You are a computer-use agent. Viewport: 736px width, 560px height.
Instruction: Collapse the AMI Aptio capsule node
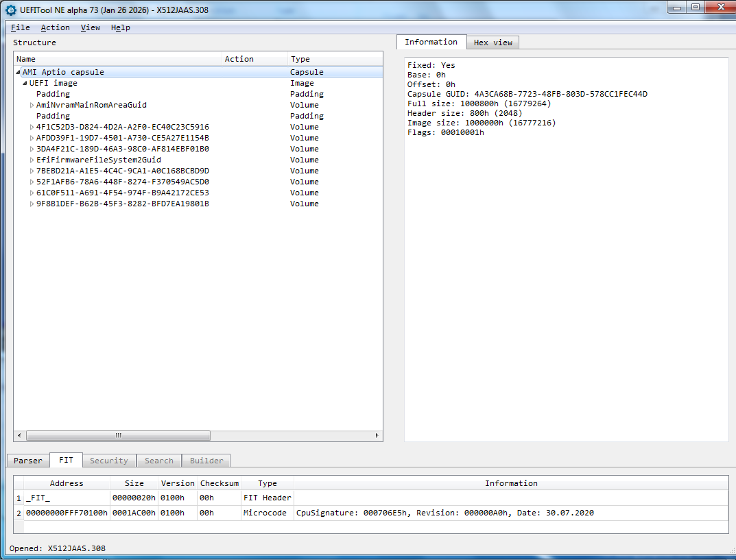click(18, 72)
